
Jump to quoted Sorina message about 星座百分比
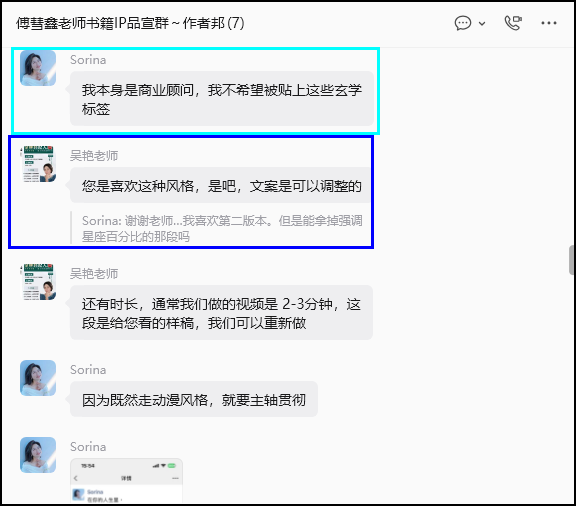pyautogui.click(x=222, y=228)
